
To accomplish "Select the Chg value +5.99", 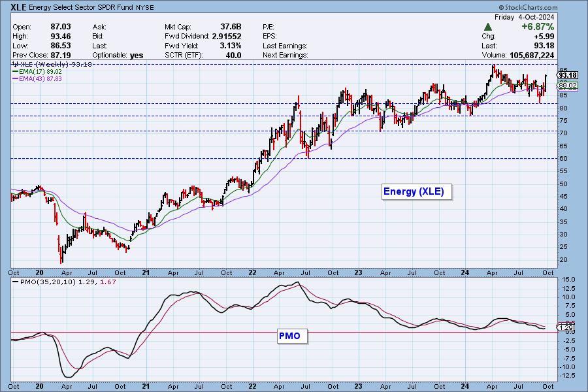I will [x=544, y=37].
